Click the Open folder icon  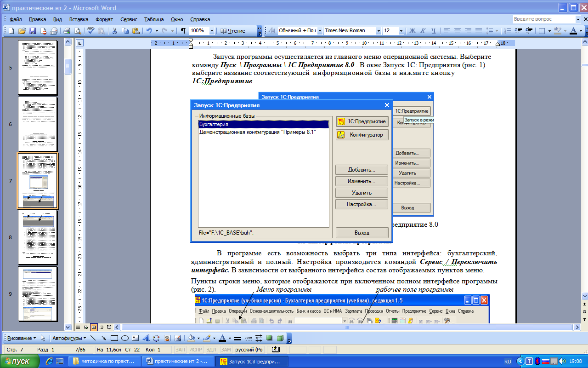pos(22,31)
